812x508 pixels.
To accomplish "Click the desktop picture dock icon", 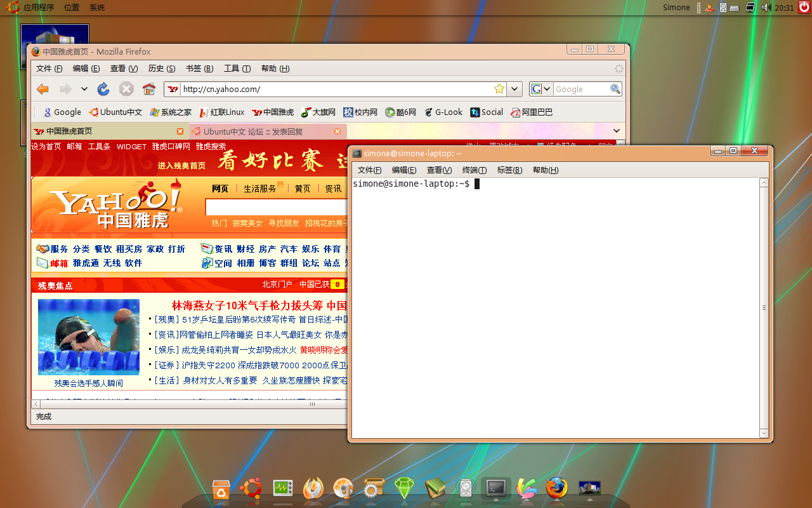I will tap(590, 488).
